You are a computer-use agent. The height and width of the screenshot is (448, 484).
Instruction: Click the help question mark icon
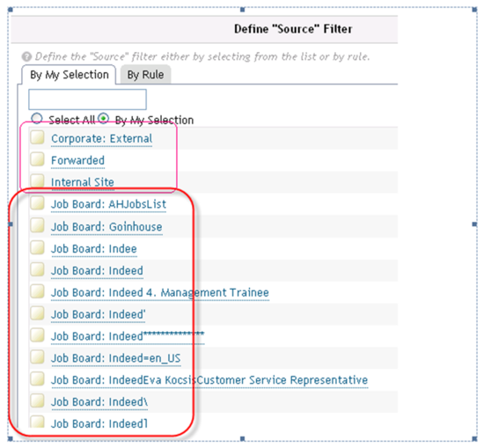(x=26, y=56)
